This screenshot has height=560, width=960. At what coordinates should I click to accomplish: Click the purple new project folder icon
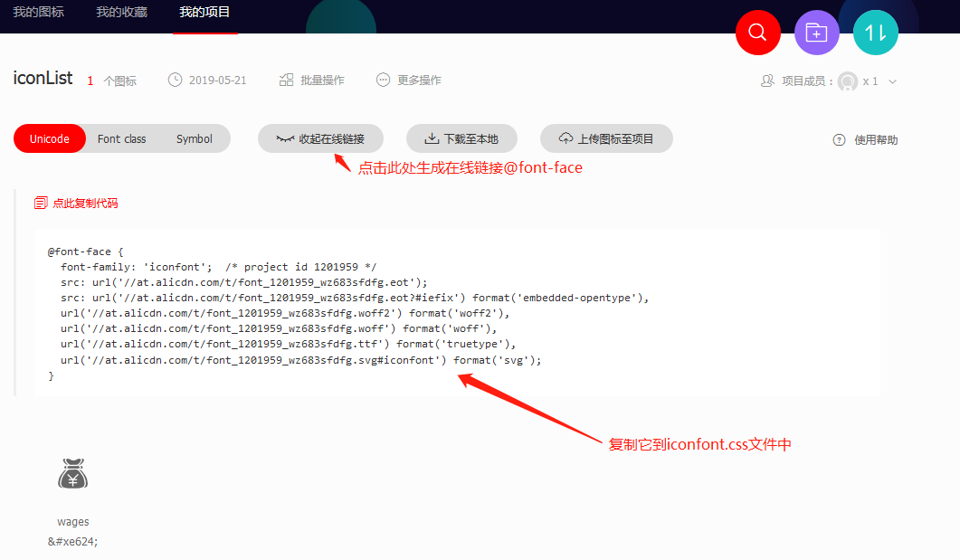tap(816, 33)
